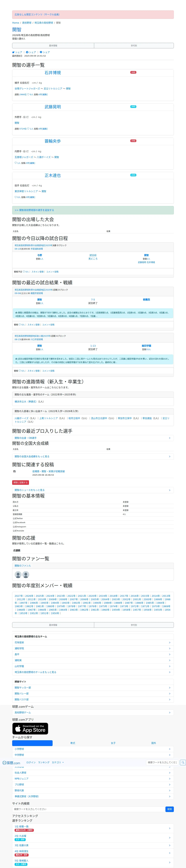Open 岩槻商・開智・栄東が初戦突破 post
186x868 pixels.
(x=49, y=471)
